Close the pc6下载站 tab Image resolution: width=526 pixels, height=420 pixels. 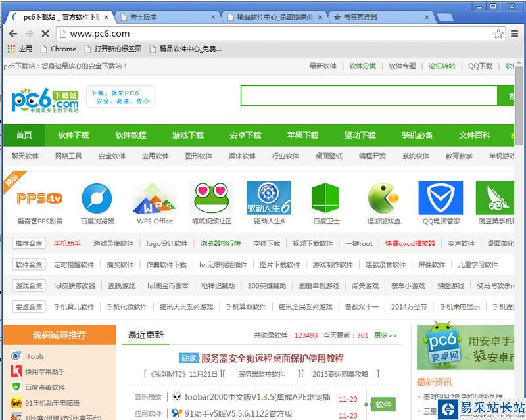(x=106, y=17)
